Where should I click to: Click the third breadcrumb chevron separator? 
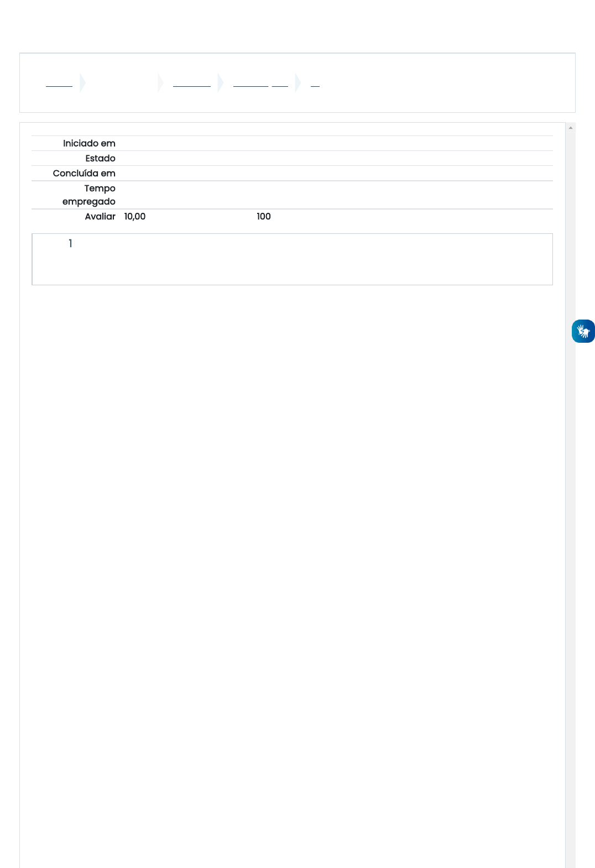click(221, 83)
